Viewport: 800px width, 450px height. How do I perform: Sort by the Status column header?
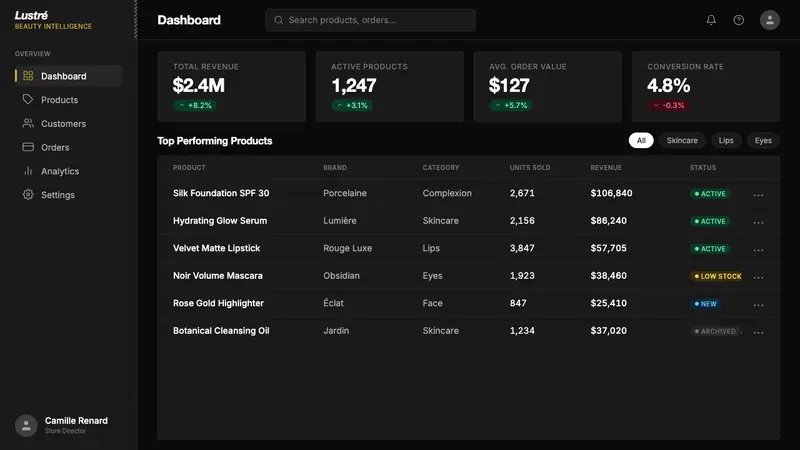703,167
